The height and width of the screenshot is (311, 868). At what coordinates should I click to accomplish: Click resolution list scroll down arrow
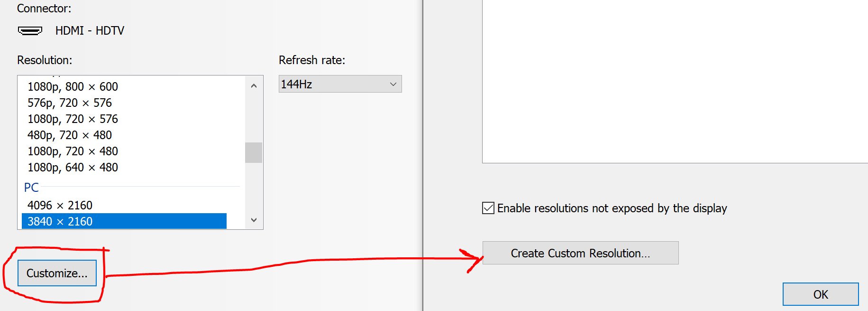[x=254, y=220]
